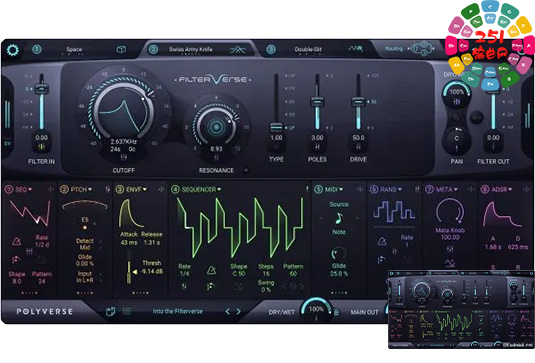
Task: Click the ENVF modulator assign crosshair icon
Action: [x=161, y=189]
